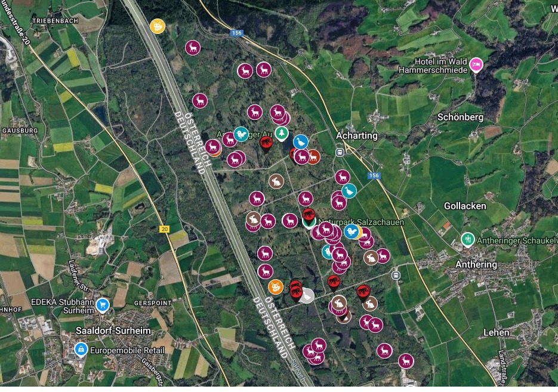
Task: Click the Acharting village label
Action: (x=357, y=135)
